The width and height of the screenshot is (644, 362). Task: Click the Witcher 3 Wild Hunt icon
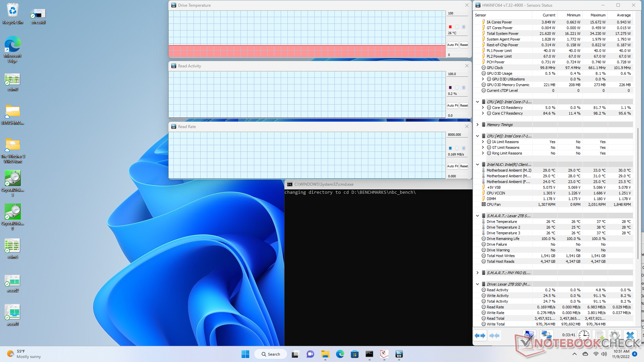(x=13, y=144)
